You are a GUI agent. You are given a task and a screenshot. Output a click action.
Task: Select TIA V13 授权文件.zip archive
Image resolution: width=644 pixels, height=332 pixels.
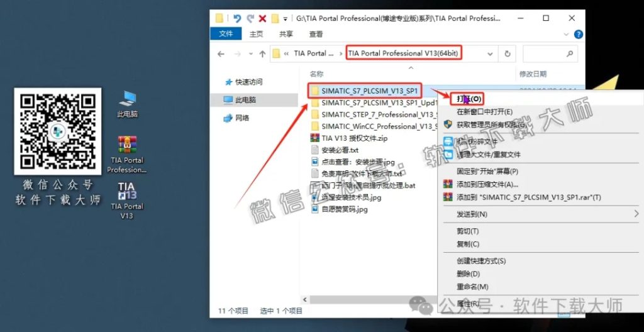click(x=349, y=138)
